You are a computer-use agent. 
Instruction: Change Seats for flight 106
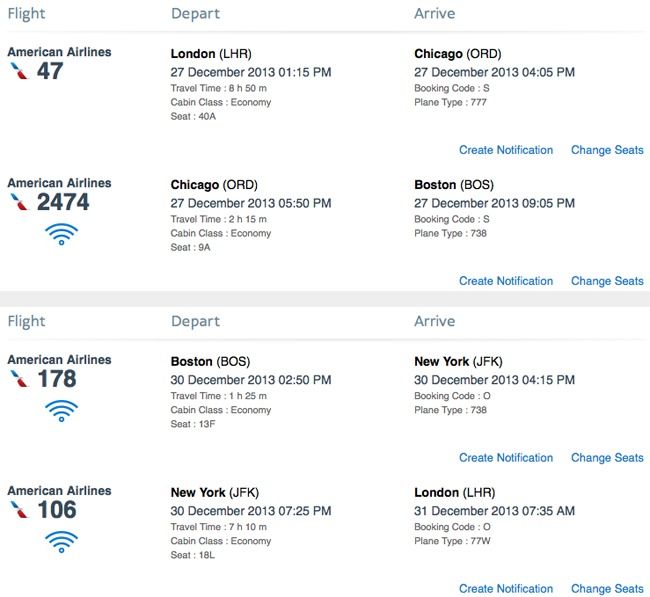pyautogui.click(x=607, y=589)
